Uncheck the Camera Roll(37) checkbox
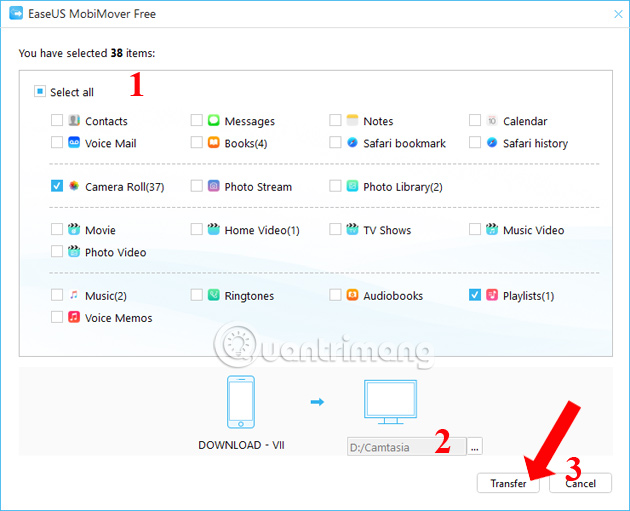Image resolution: width=630 pixels, height=511 pixels. tap(57, 186)
